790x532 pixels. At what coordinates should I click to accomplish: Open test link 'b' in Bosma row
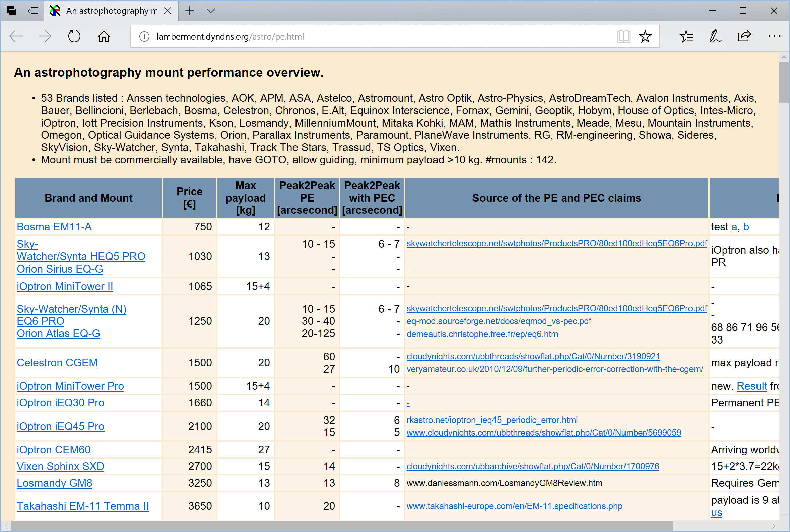click(746, 227)
